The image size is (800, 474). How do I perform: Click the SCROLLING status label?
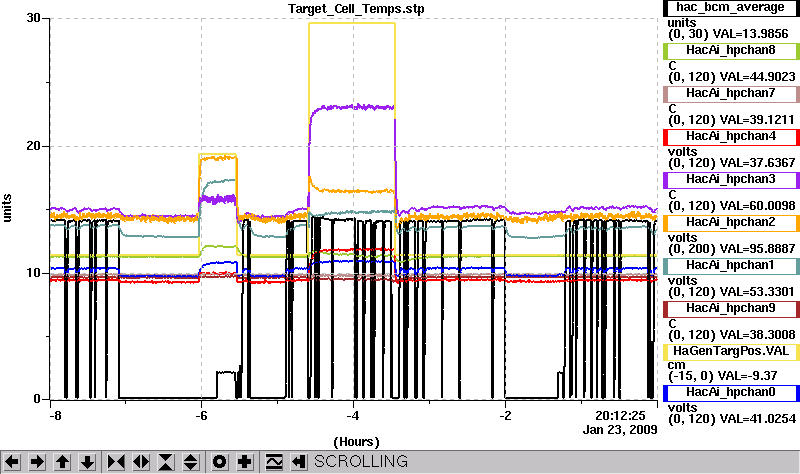click(x=361, y=461)
